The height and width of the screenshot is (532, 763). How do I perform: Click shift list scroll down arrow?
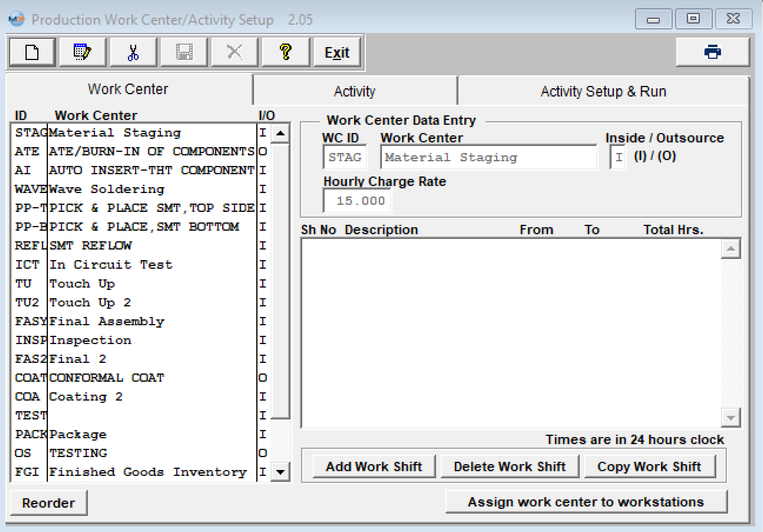(730, 418)
